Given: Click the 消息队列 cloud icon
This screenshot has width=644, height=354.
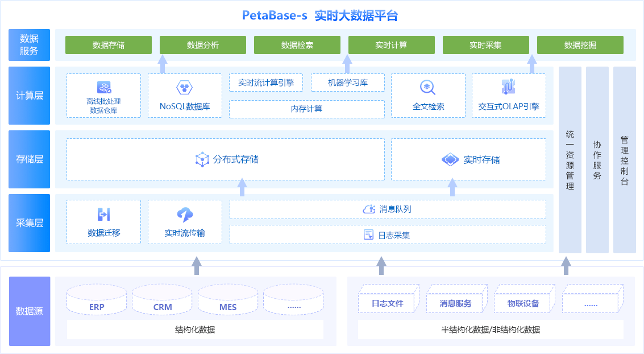Looking at the screenshot, I should pos(369,209).
